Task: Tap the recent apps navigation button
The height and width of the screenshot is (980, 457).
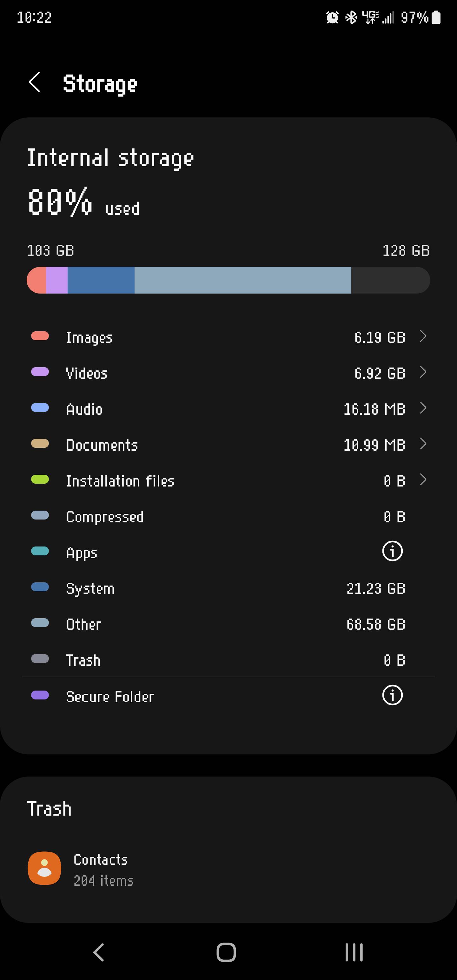Action: (x=354, y=952)
